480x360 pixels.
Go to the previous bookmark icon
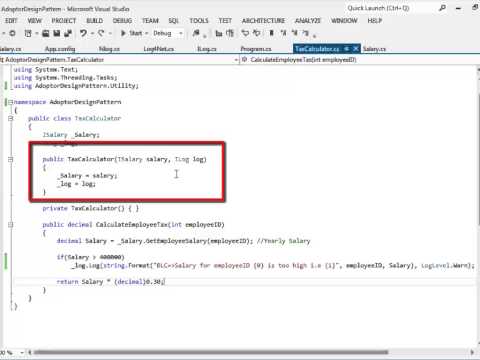coord(283,33)
